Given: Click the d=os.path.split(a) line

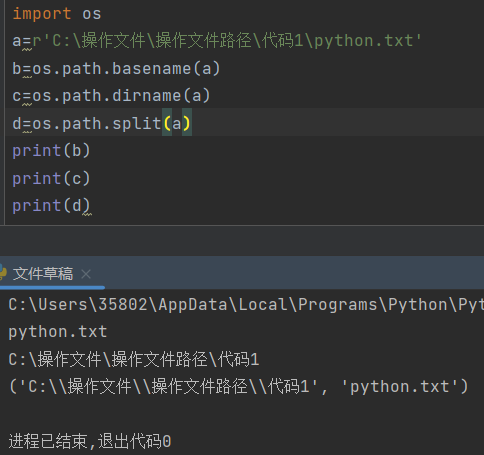Looking at the screenshot, I should point(102,124).
